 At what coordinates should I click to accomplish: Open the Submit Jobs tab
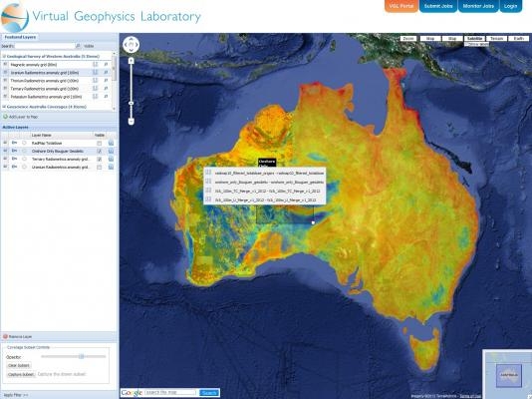(438, 6)
